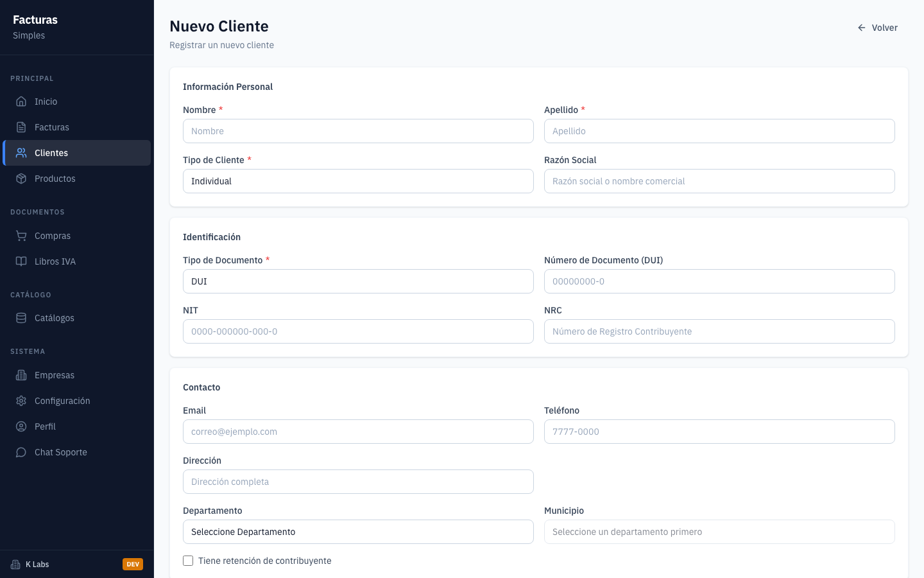
Task: Go to the Facturas section
Action: tap(77, 127)
